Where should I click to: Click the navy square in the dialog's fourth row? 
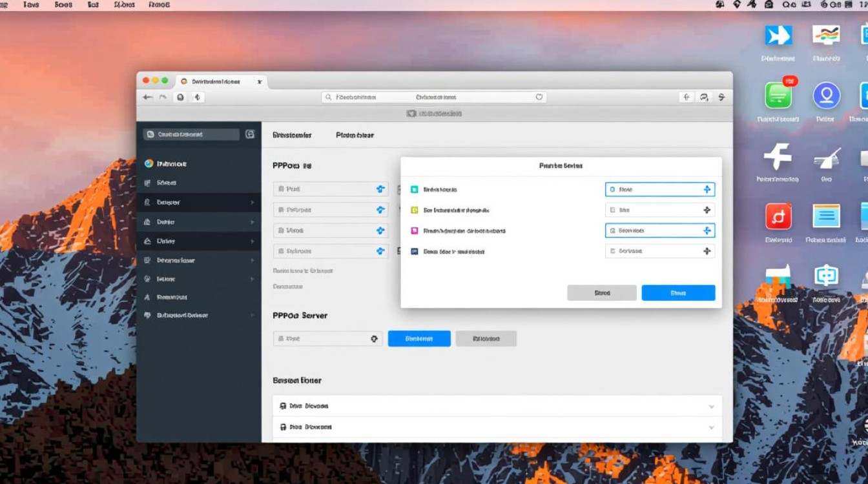415,251
